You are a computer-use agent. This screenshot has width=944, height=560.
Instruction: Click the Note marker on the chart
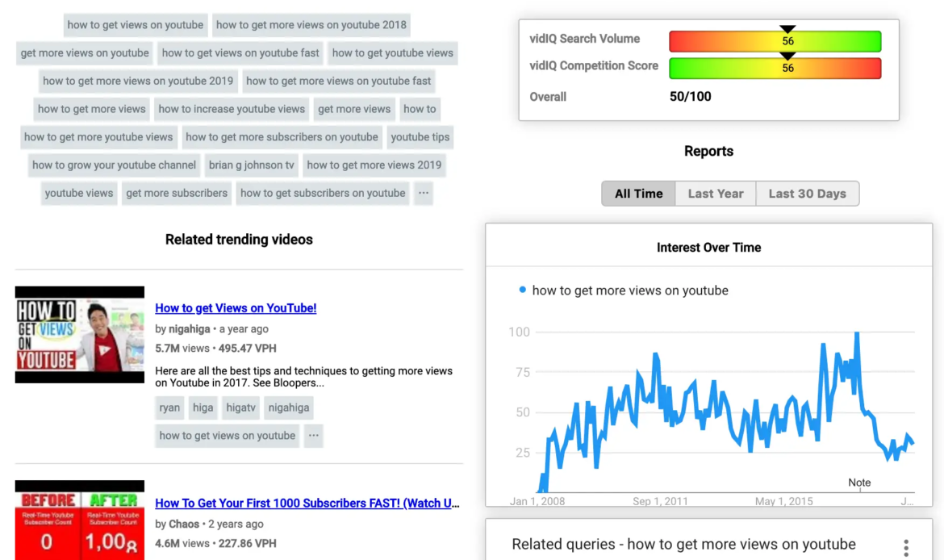(859, 483)
